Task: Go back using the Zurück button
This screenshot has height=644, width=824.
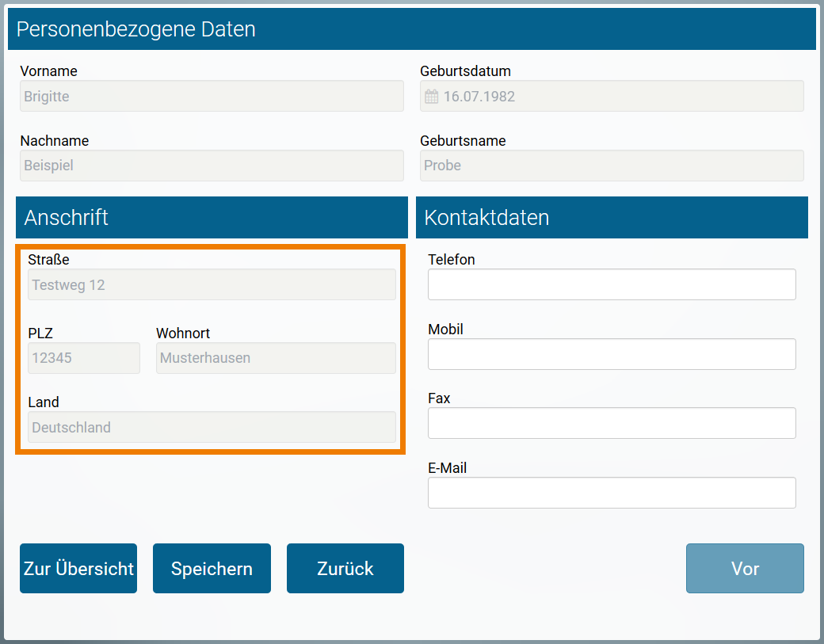Action: click(345, 569)
